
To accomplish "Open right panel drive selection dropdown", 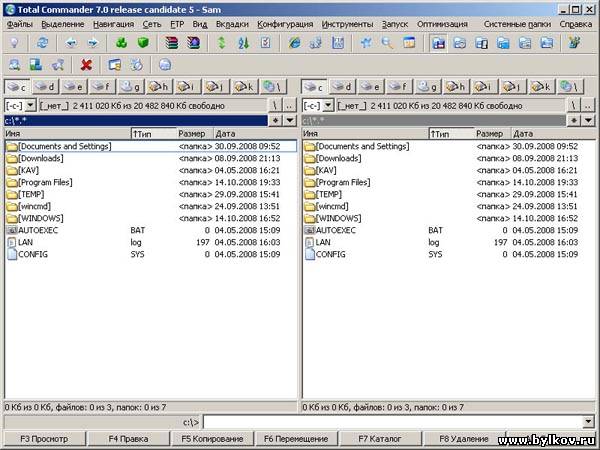I will pyautogui.click(x=328, y=105).
